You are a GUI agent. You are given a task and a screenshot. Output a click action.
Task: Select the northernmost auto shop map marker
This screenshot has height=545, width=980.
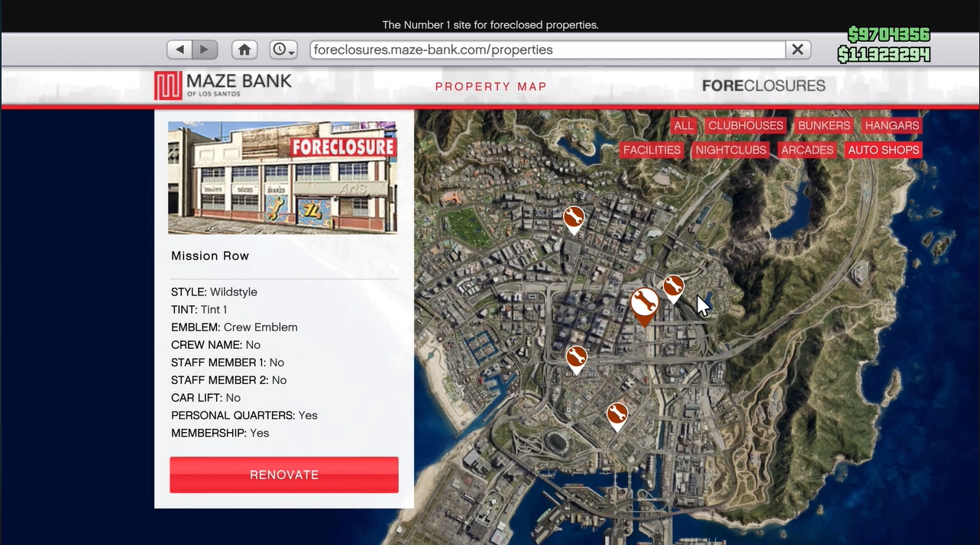point(574,218)
